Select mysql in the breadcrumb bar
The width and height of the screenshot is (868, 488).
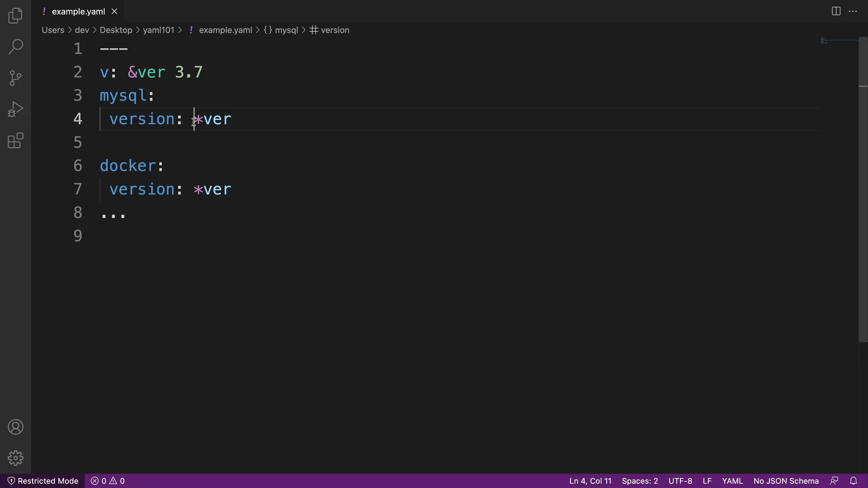pyautogui.click(x=286, y=30)
